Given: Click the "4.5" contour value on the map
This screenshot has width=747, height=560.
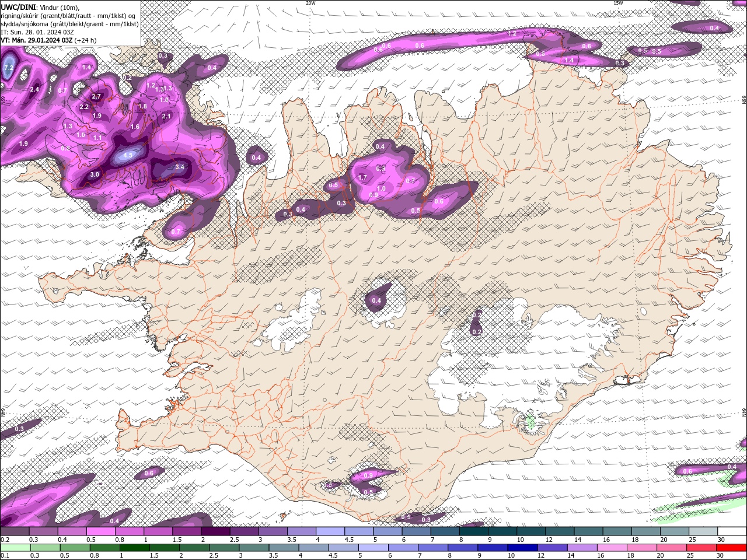Looking at the screenshot, I should pos(128,155).
